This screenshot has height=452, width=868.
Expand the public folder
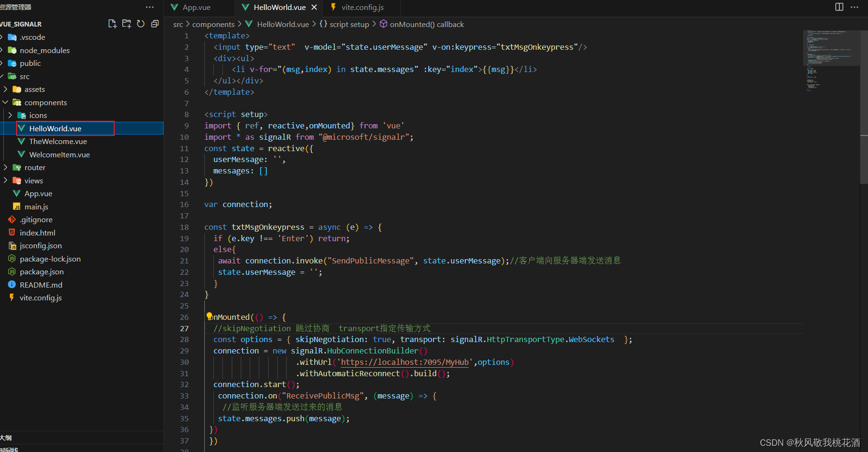30,63
